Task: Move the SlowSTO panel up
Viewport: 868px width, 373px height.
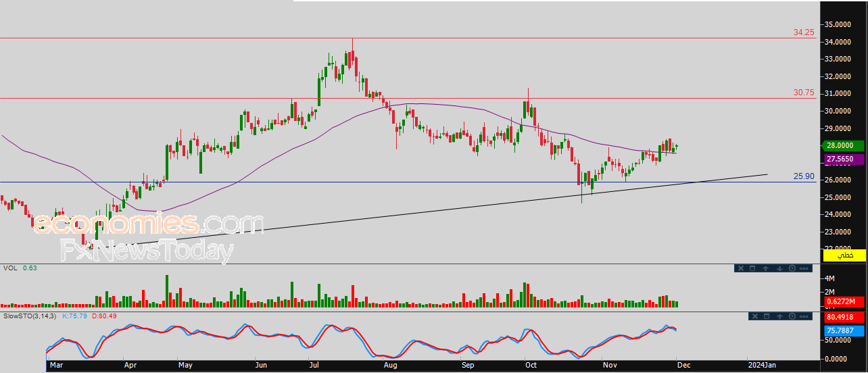Action: click(x=780, y=316)
